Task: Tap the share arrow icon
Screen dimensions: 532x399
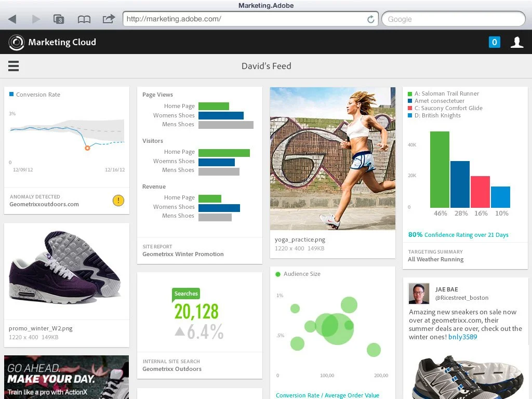Action: 109,19
